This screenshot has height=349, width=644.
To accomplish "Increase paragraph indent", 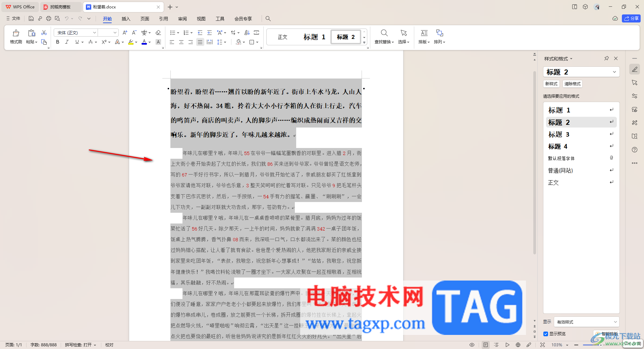I will [209, 33].
